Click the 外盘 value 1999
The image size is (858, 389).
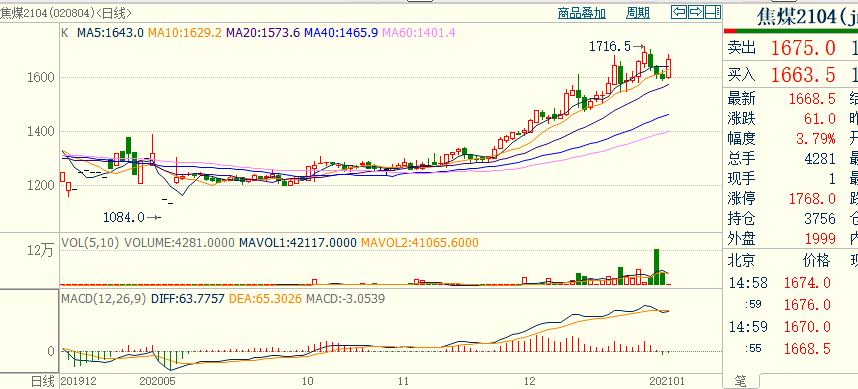[x=820, y=238]
